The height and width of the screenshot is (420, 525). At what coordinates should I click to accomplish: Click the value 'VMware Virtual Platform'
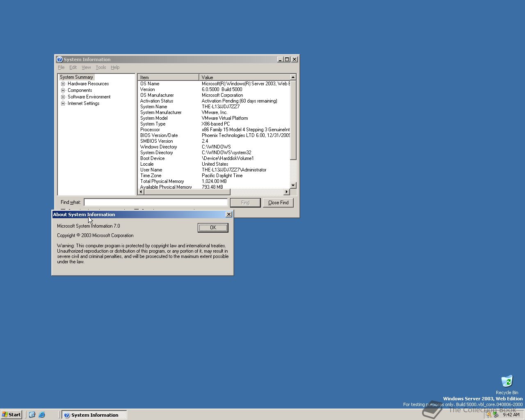point(225,118)
